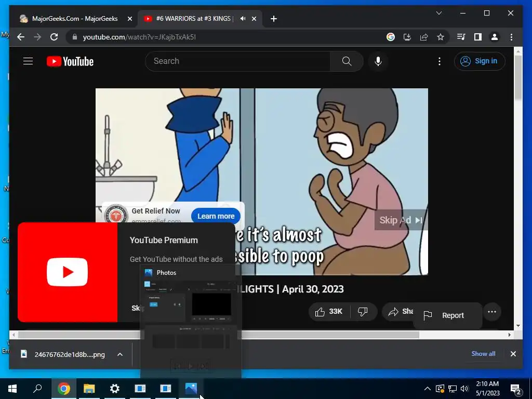Share this page from the address bar
Screen dimensions: 532x399
(x=424, y=37)
